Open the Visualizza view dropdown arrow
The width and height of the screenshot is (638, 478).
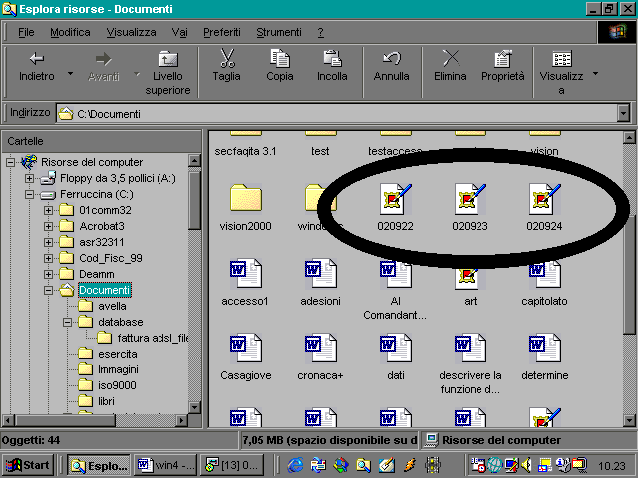tap(595, 74)
